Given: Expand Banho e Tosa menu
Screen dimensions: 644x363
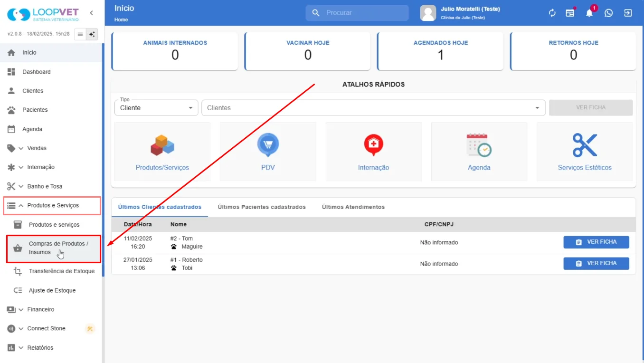Looking at the screenshot, I should pos(51,186).
